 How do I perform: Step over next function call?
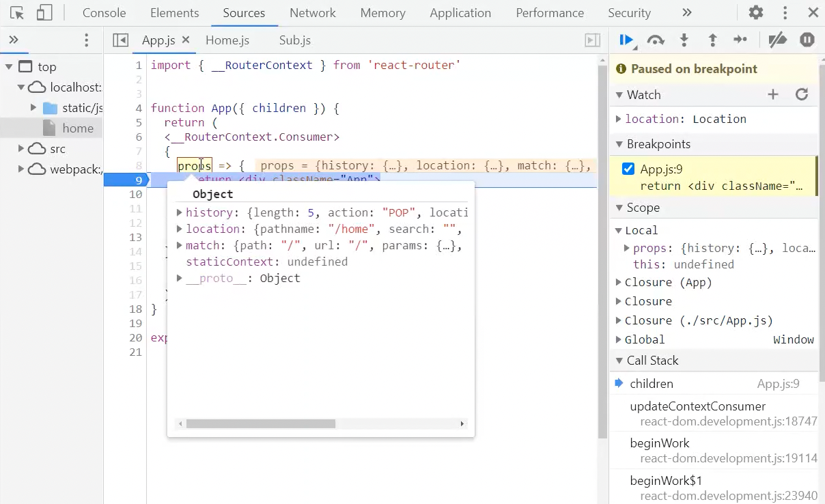coord(656,40)
